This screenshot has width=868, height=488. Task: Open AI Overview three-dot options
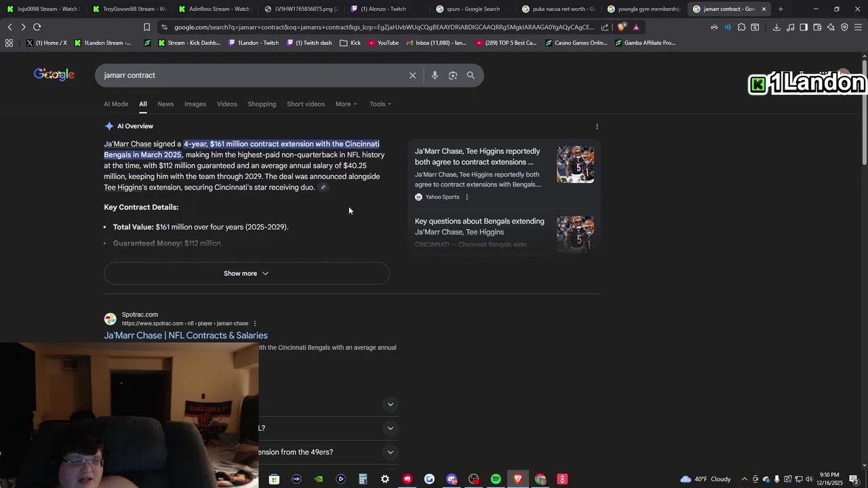tap(597, 127)
